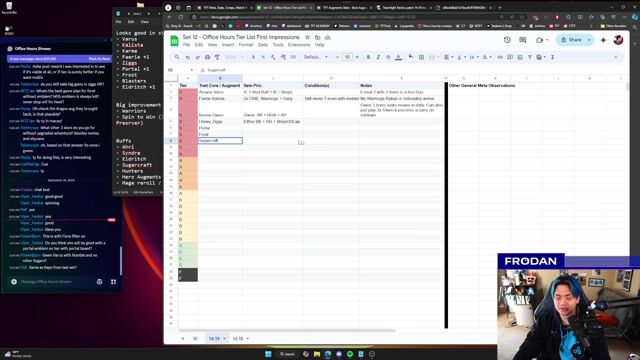Click the Windows Start button
The height and width of the screenshot is (360, 640).
coord(268,354)
